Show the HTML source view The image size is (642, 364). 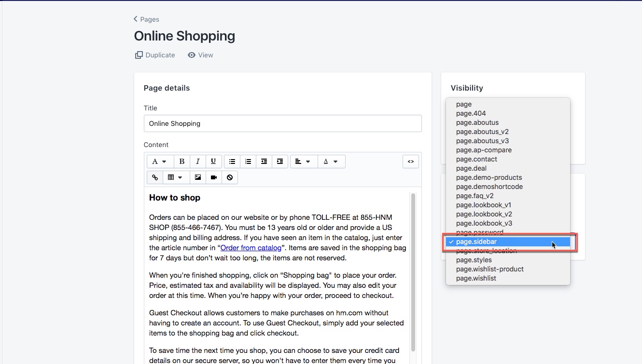(411, 162)
